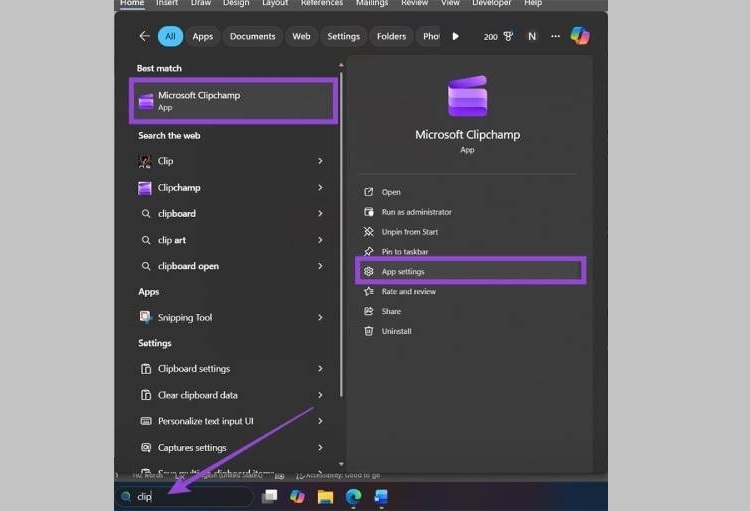750x511 pixels.
Task: Open the References tab in Word
Action: pyautogui.click(x=321, y=3)
